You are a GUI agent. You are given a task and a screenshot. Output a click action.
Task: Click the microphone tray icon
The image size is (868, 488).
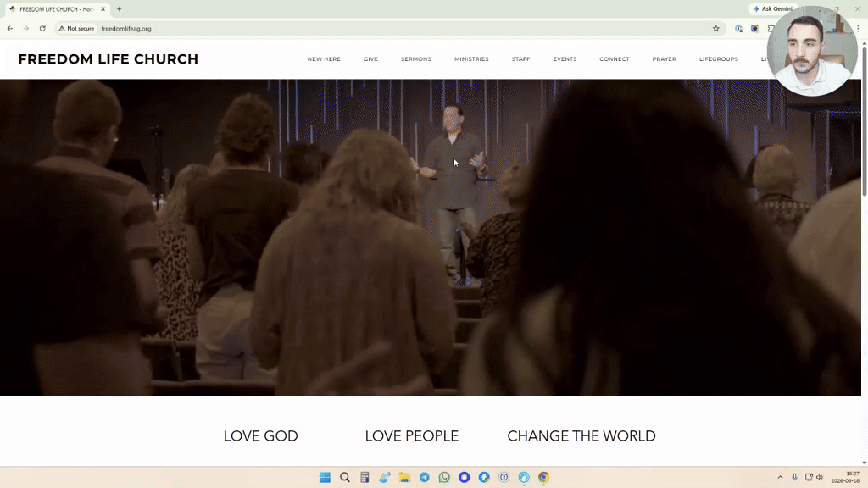click(794, 477)
